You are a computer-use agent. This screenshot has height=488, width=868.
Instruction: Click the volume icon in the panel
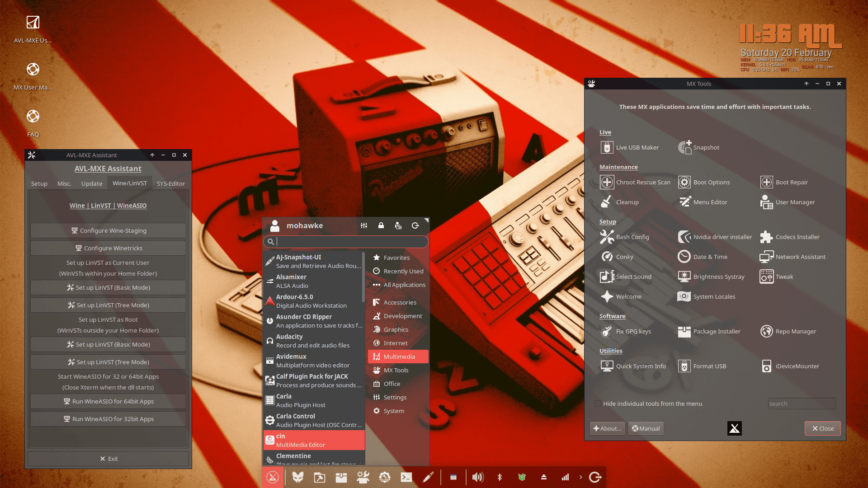[477, 477]
